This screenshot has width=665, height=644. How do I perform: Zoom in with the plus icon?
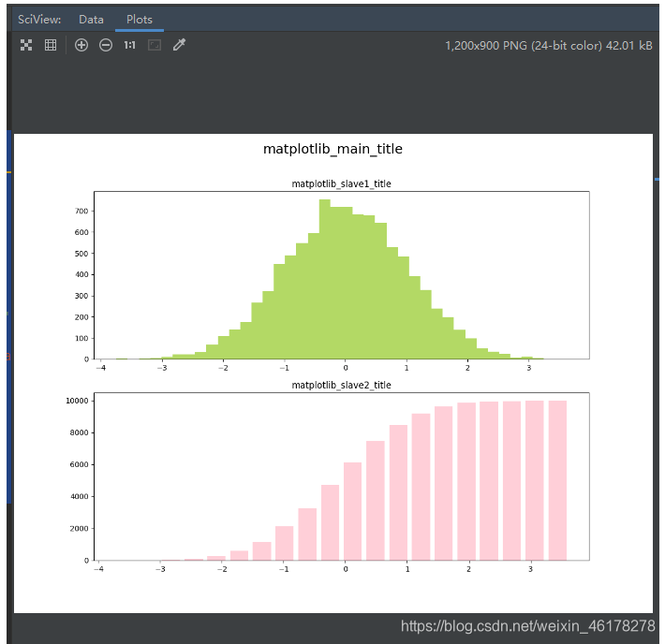click(x=81, y=45)
